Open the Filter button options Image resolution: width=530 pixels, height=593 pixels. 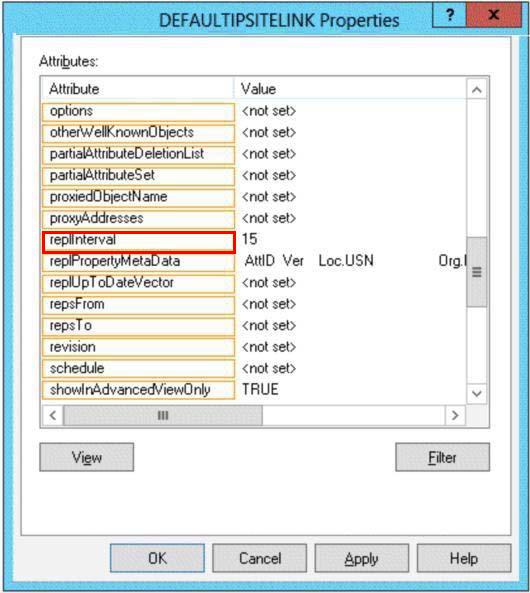tap(442, 457)
